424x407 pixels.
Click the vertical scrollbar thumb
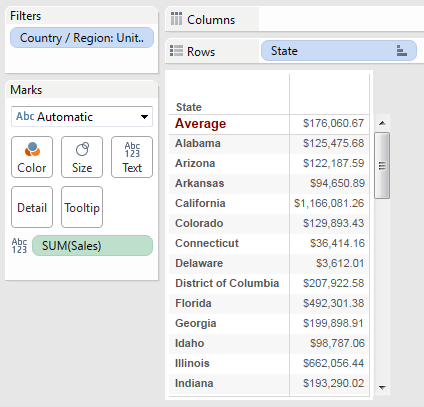pos(382,166)
